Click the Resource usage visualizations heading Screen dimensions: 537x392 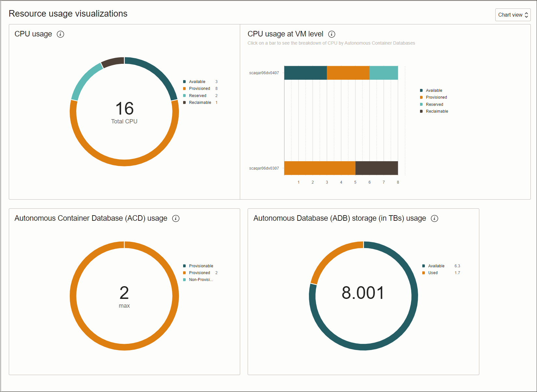(68, 14)
